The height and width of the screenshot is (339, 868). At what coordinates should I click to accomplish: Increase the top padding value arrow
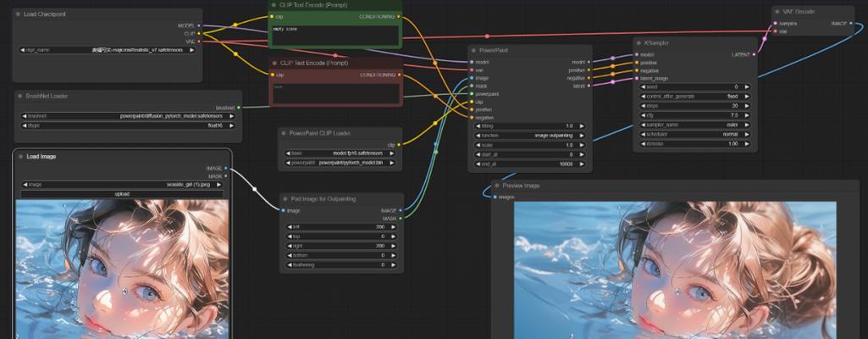coord(393,236)
